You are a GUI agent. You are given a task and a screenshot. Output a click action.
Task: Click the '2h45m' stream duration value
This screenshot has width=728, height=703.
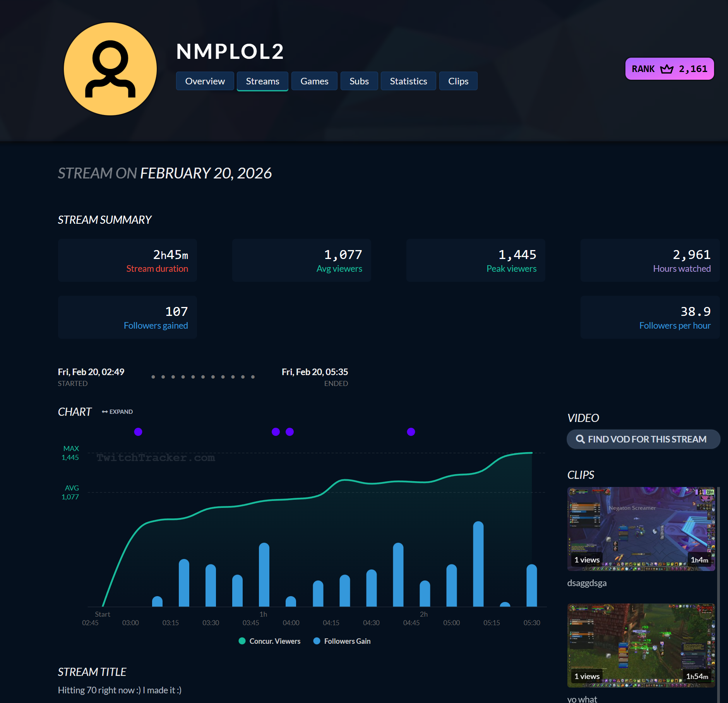point(171,255)
